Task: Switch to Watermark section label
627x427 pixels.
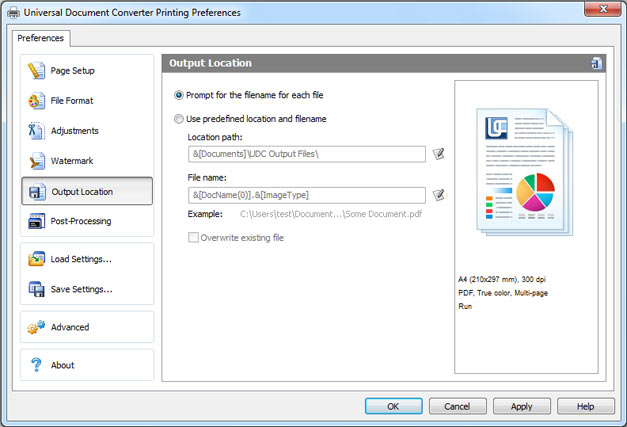Action: [72, 161]
